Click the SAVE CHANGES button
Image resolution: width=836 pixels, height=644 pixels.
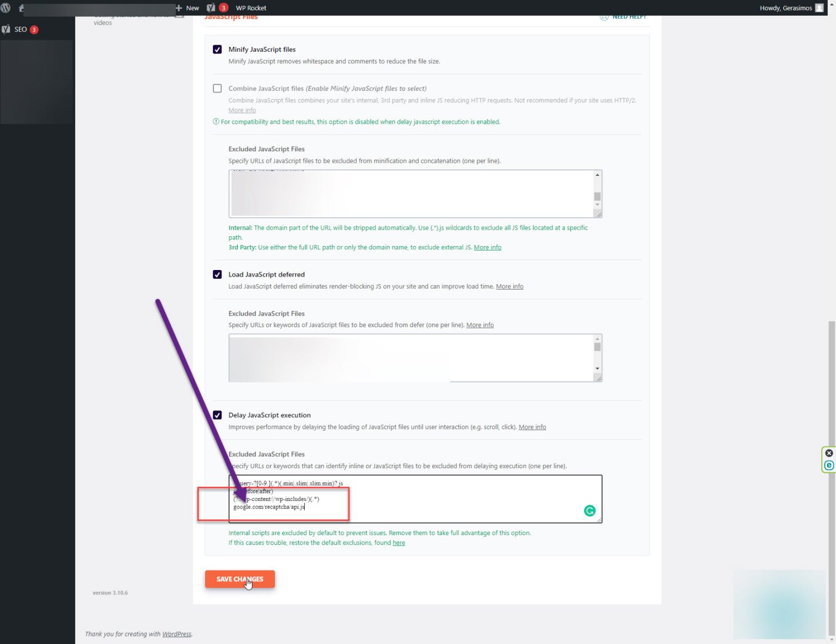tap(239, 579)
